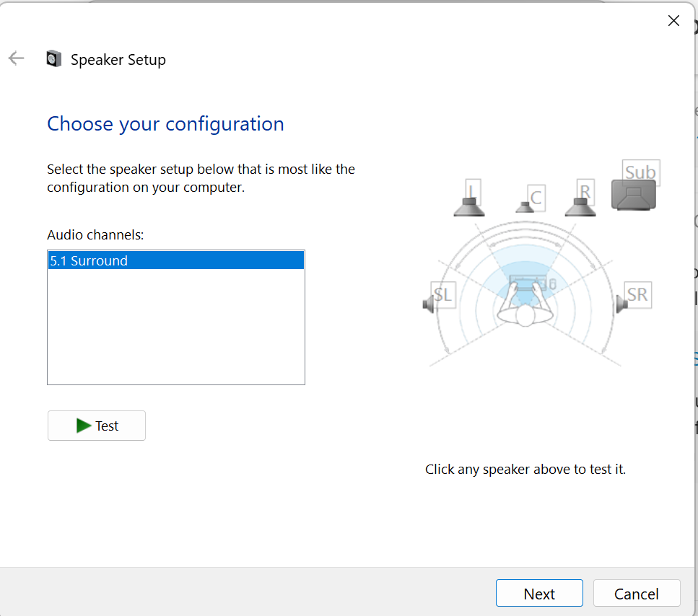Cancel the speaker setup wizard
698x616 pixels.
point(636,594)
